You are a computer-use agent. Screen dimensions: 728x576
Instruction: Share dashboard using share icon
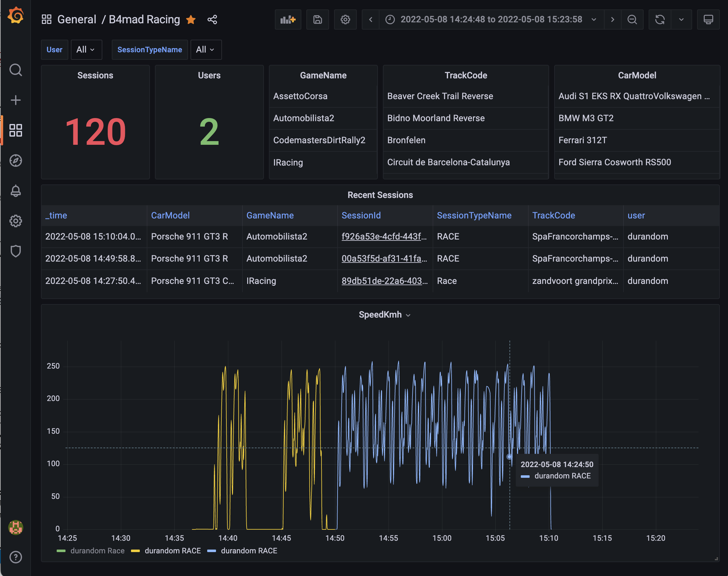212,20
